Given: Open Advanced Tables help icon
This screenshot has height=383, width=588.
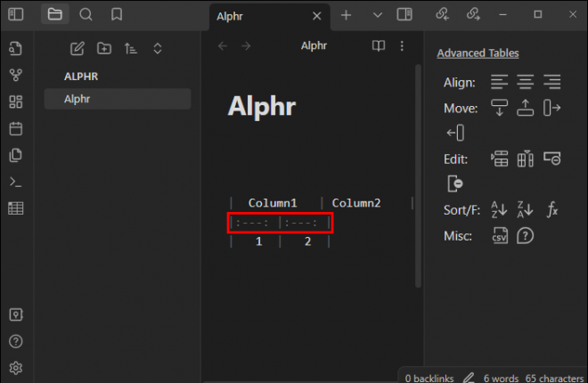Looking at the screenshot, I should pos(526,236).
